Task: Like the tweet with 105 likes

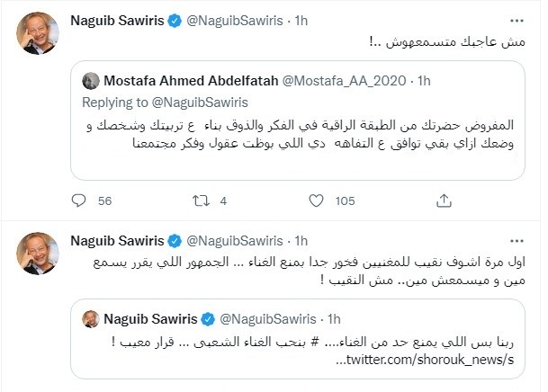Action: point(316,201)
